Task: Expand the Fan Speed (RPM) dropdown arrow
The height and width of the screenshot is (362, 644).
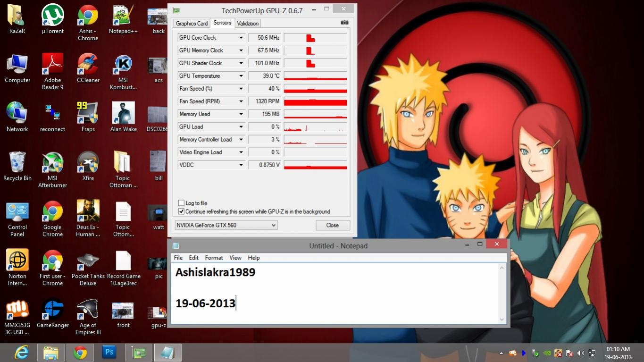Action: 241,101
